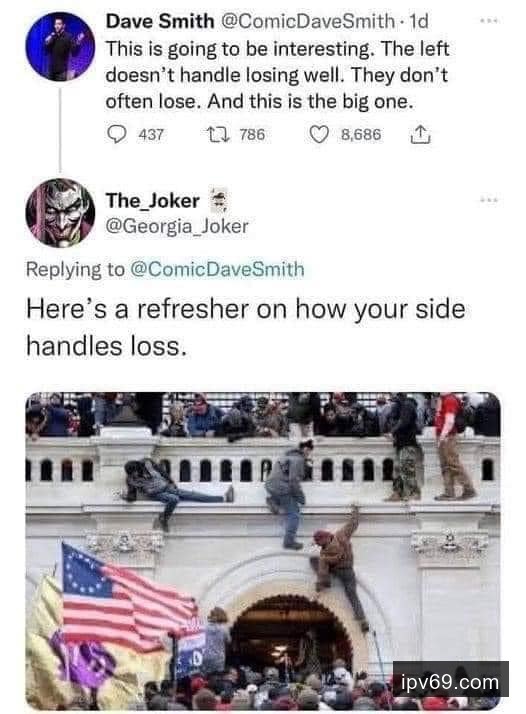Image resolution: width=526 pixels, height=714 pixels.
Task: Click the 437 replies count
Action: pos(151,135)
